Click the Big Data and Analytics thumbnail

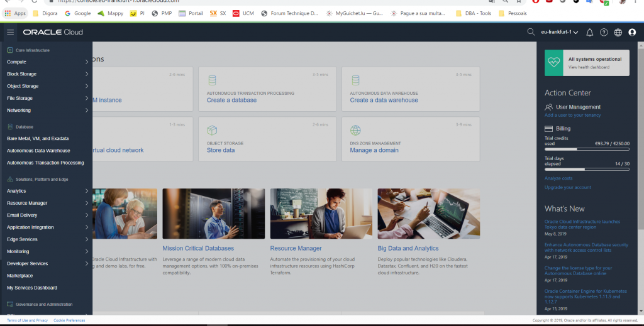point(429,214)
